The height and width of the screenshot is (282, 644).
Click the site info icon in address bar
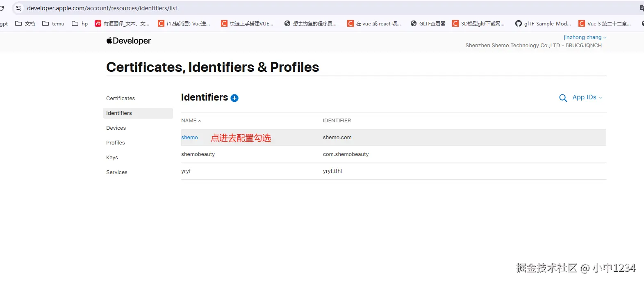[x=19, y=8]
